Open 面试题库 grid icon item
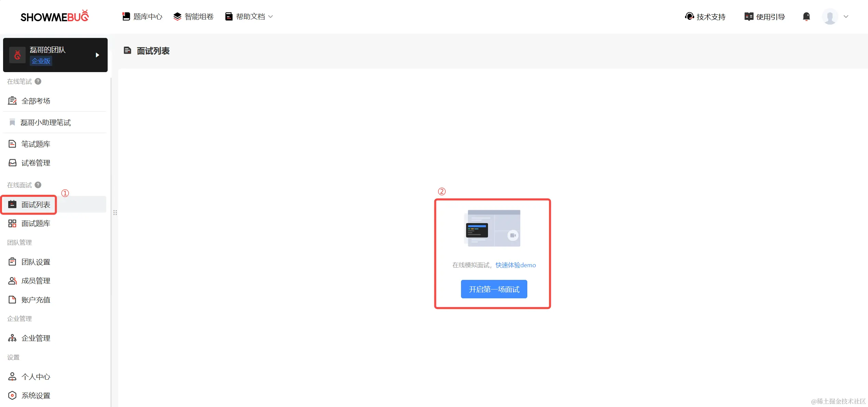 pyautogui.click(x=36, y=223)
